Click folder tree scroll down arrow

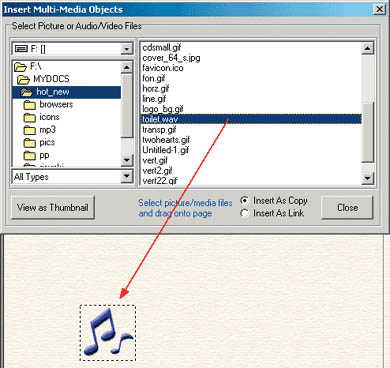pyautogui.click(x=127, y=160)
